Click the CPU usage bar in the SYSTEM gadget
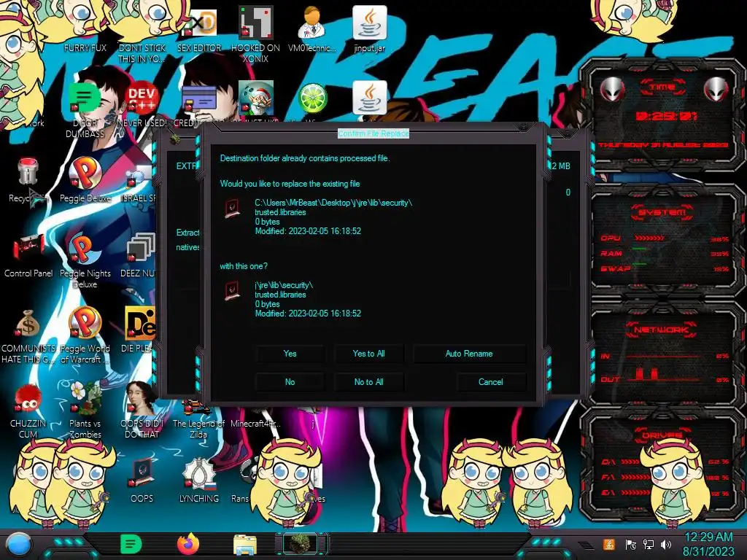The image size is (747, 560). tap(649, 238)
